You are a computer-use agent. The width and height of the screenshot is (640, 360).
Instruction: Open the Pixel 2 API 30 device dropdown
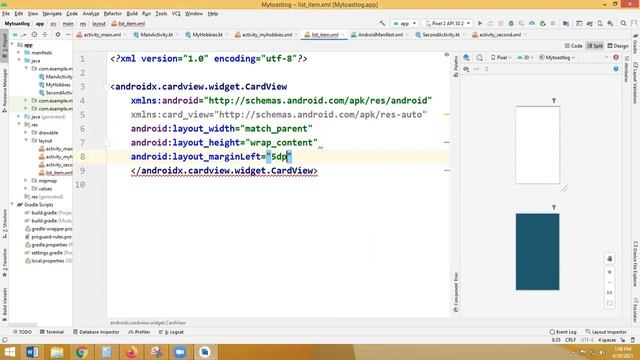(447, 24)
